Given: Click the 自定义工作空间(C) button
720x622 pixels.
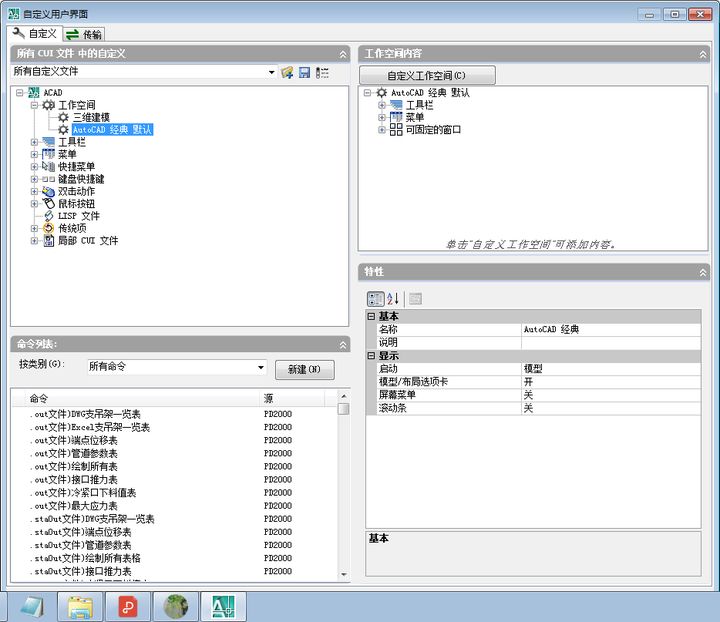Looking at the screenshot, I should click(x=427, y=75).
